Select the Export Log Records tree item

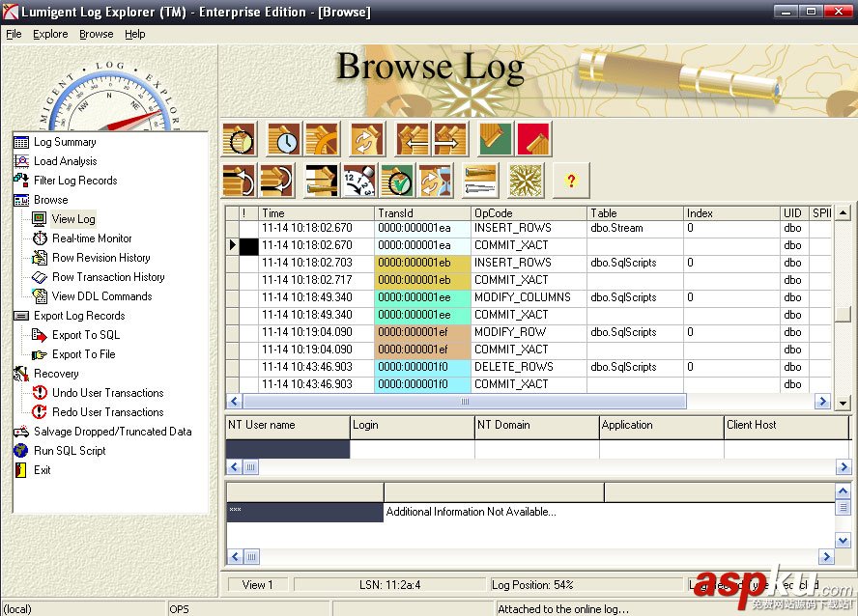point(79,316)
